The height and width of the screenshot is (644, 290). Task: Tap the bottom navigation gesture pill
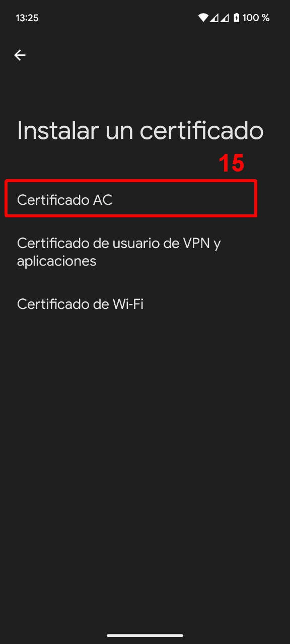point(145,635)
